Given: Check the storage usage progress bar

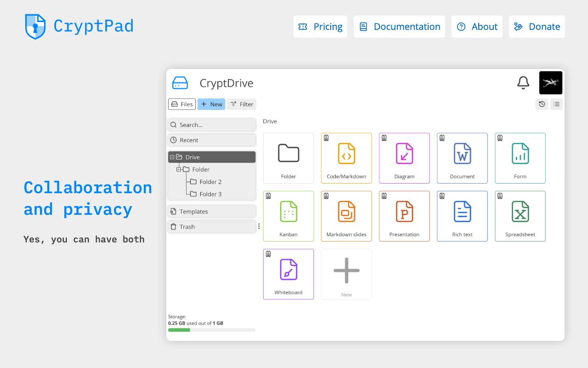Looking at the screenshot, I should point(212,330).
